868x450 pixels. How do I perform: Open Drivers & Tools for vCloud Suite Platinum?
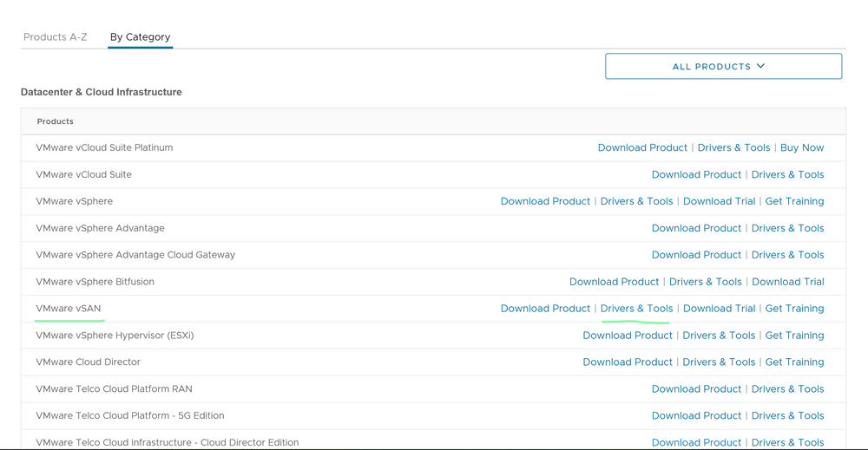pos(733,147)
